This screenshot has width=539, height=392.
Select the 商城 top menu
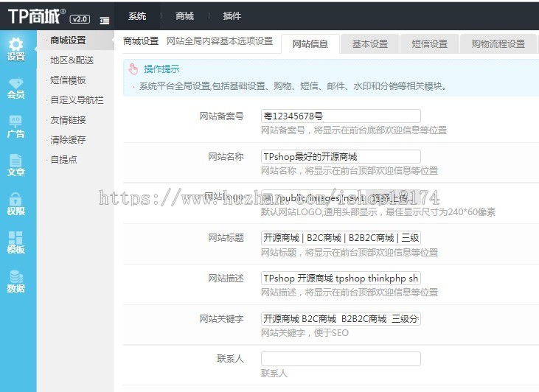(x=184, y=15)
